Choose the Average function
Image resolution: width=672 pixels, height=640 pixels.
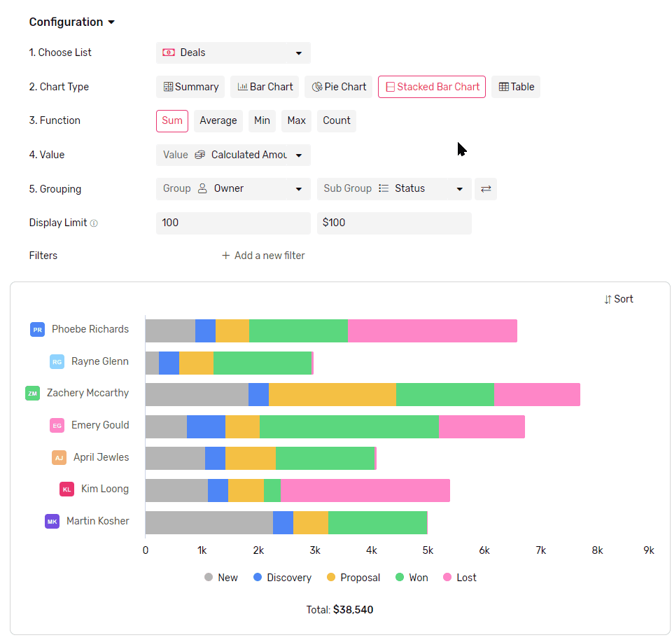(218, 121)
